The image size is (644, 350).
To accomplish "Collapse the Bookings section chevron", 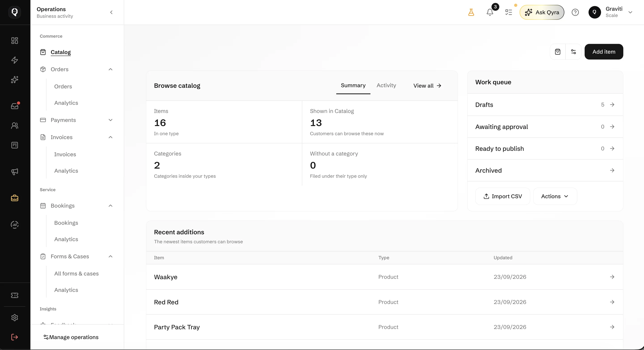I will [x=110, y=206].
